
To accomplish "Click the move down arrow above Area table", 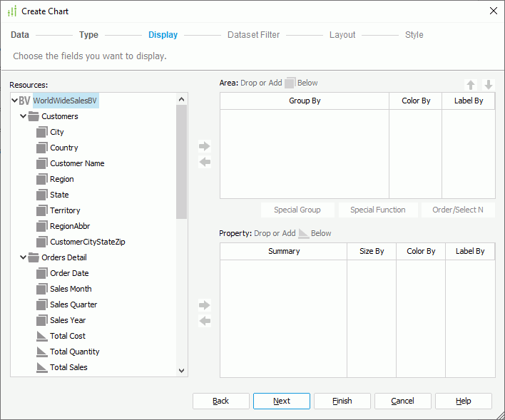I will 488,84.
